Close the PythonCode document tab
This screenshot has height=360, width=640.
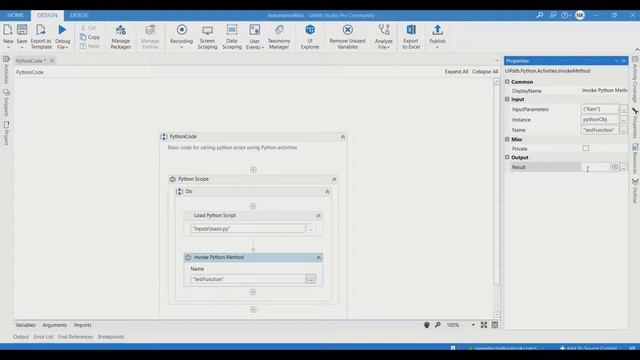pos(52,60)
